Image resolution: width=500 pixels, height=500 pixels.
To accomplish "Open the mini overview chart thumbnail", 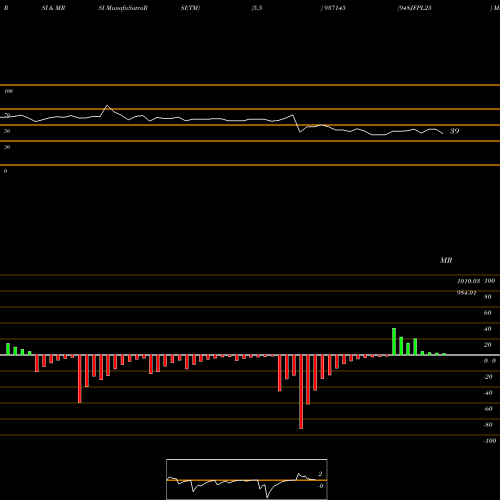I will (247, 479).
